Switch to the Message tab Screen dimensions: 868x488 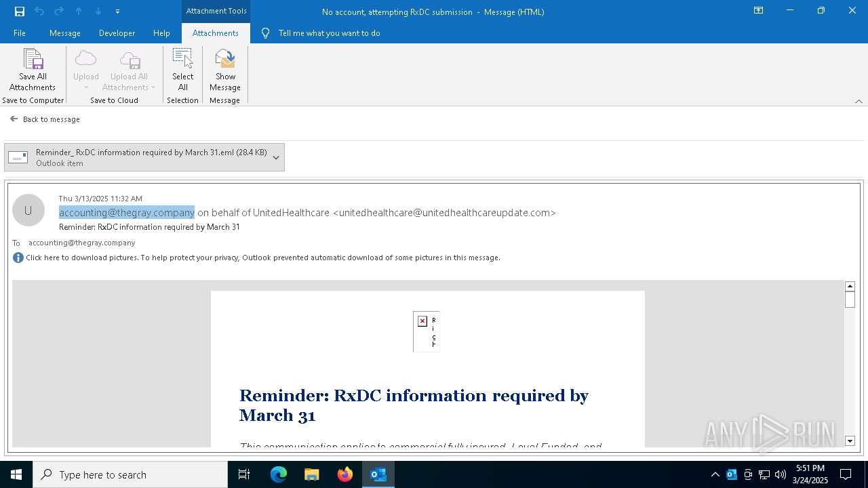click(x=65, y=33)
